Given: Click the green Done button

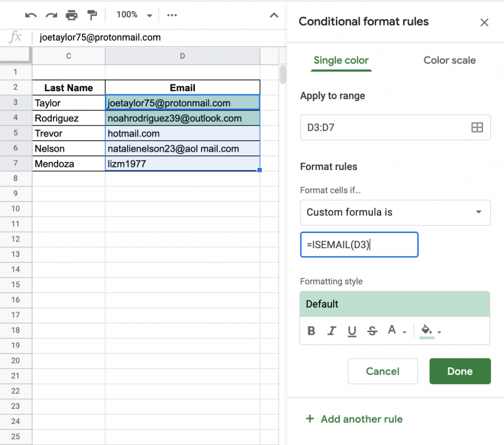Looking at the screenshot, I should 460,371.
